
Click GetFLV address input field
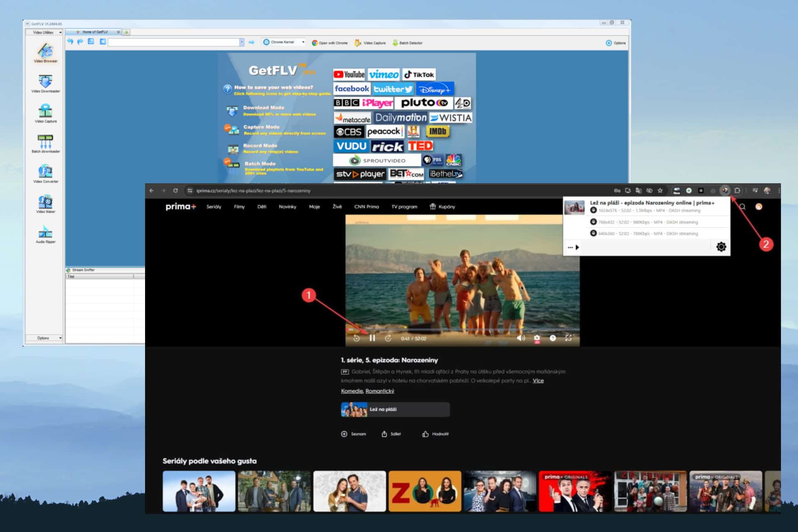(x=174, y=42)
